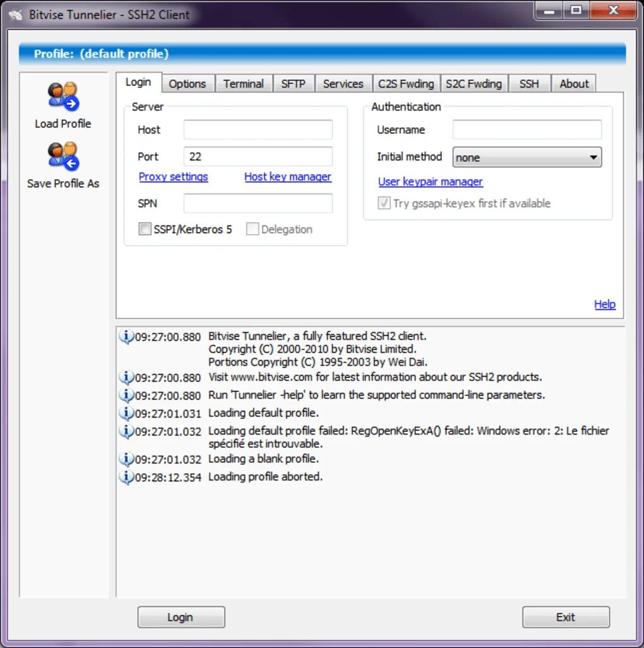Select log line 'Visit www.bitvise.com for latest information'
Image resolution: width=644 pixels, height=648 pixels.
(375, 377)
